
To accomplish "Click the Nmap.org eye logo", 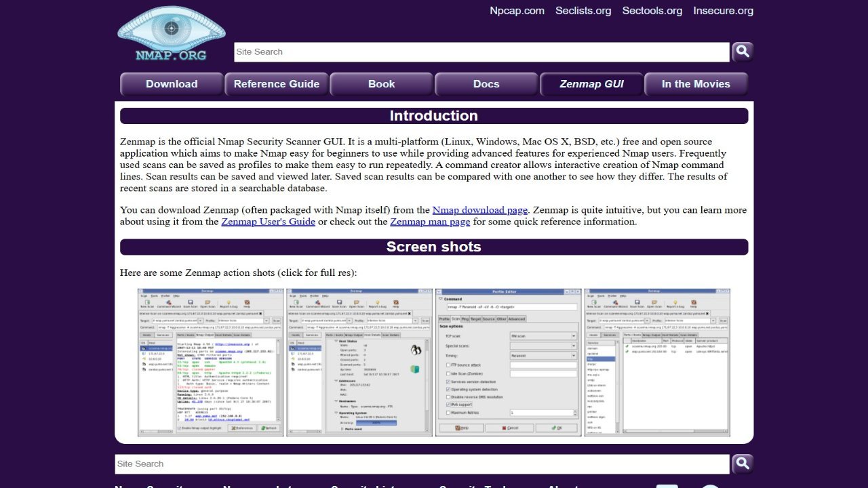I will (x=172, y=35).
